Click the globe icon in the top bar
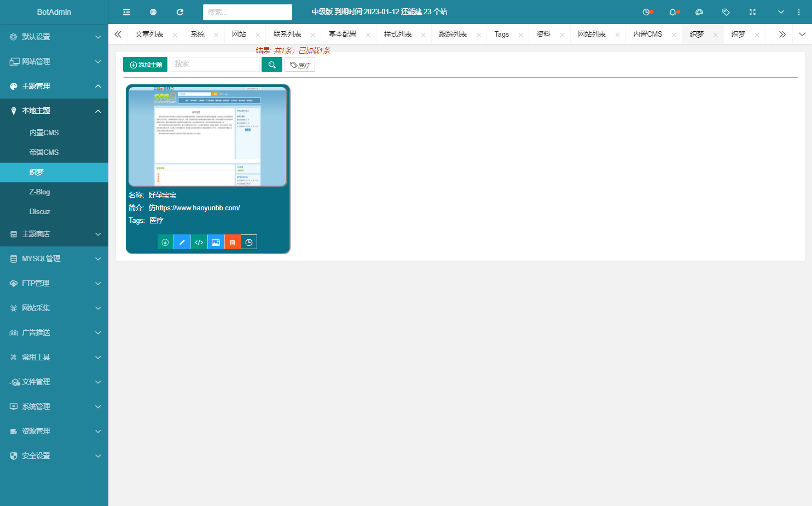 153,12
